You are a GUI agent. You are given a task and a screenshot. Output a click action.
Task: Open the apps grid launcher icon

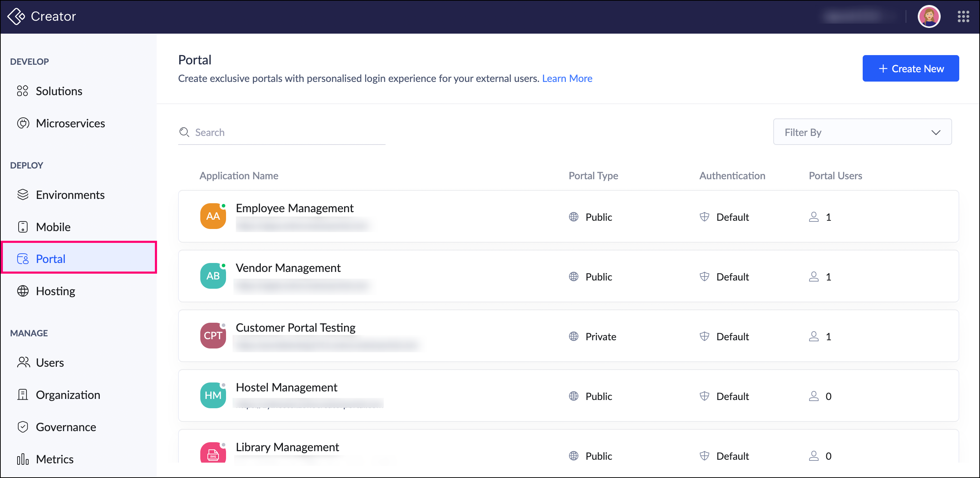tap(963, 16)
